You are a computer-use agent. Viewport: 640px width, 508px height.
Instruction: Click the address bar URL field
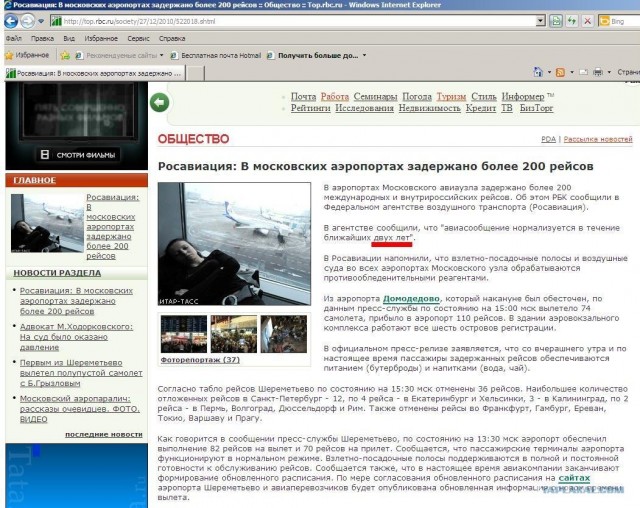pyautogui.click(x=293, y=21)
